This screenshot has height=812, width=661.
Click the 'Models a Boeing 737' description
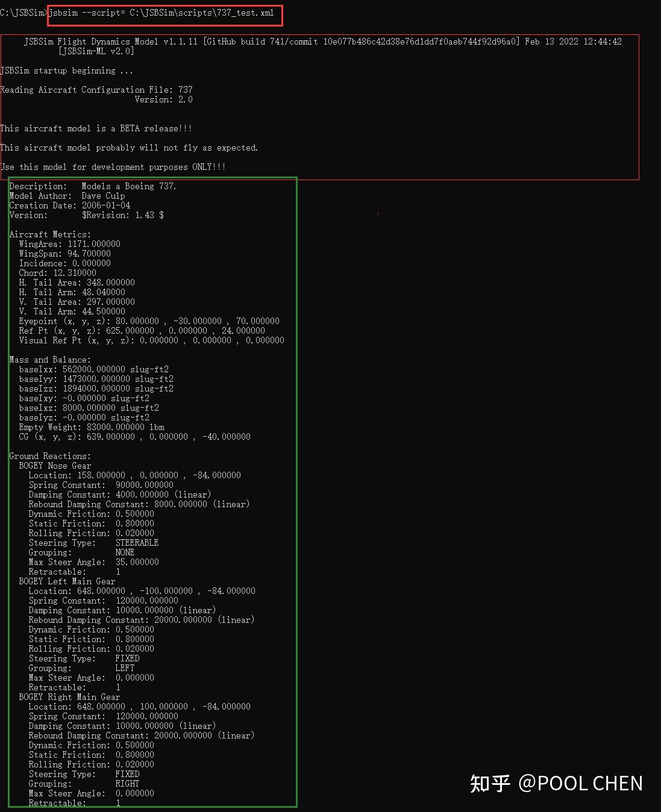[x=129, y=186]
